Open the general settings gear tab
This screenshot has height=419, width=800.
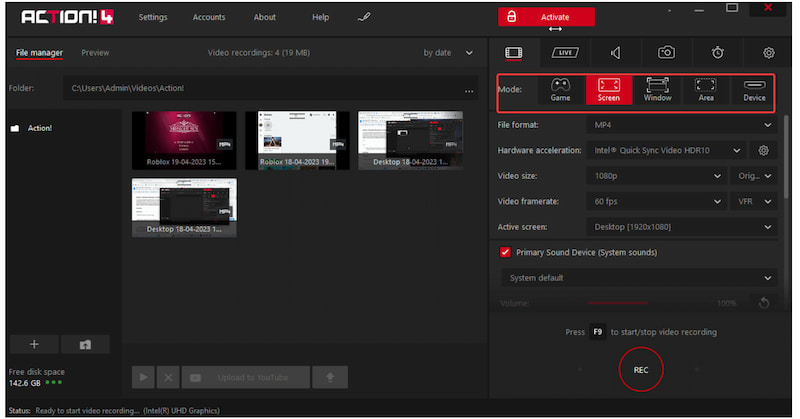768,52
